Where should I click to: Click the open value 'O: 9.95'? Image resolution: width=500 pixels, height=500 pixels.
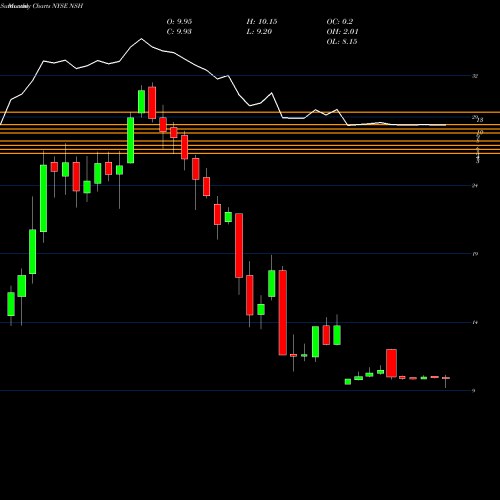[x=179, y=22]
